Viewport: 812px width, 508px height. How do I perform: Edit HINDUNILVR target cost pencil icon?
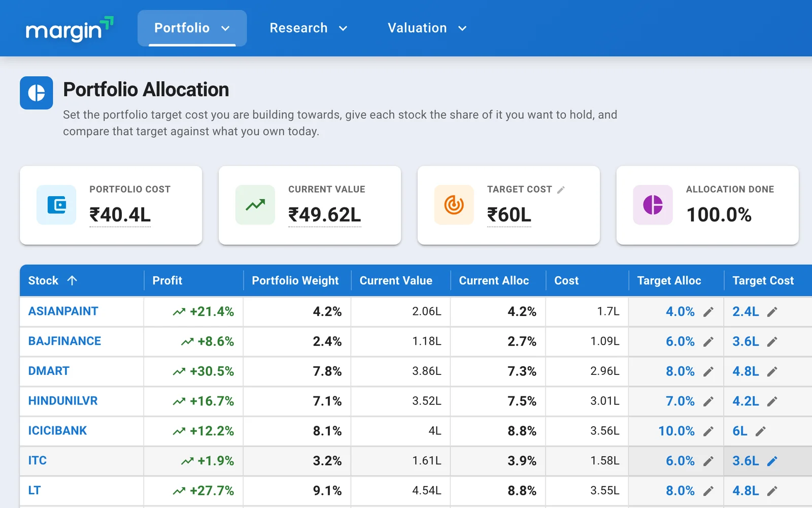[772, 402]
